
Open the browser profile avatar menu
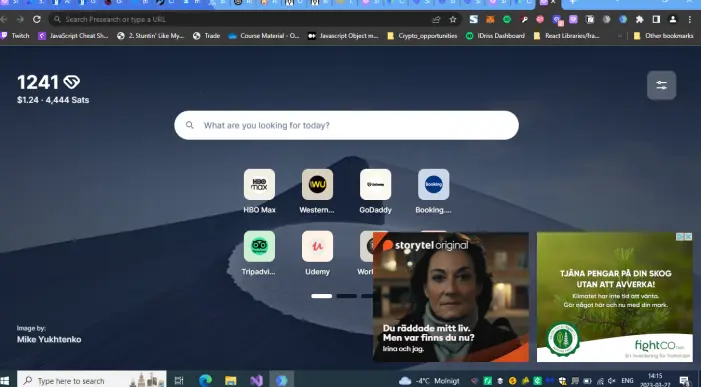[673, 19]
